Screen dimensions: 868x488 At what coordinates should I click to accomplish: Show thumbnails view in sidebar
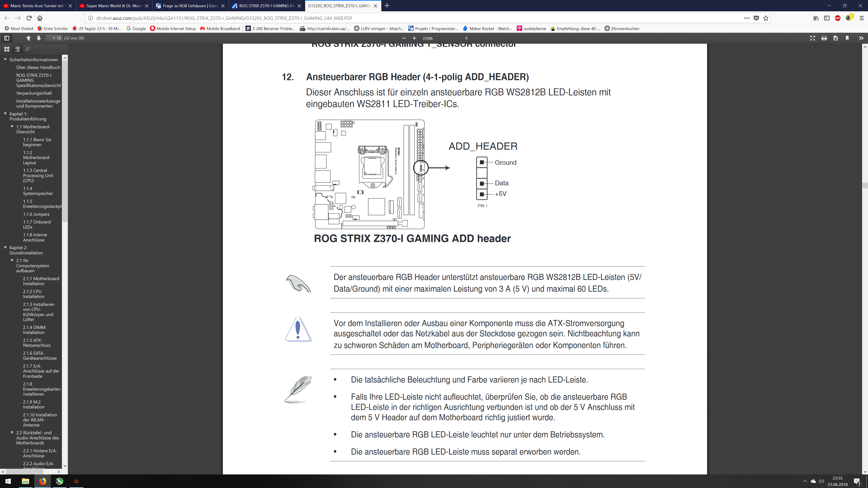[x=6, y=49]
